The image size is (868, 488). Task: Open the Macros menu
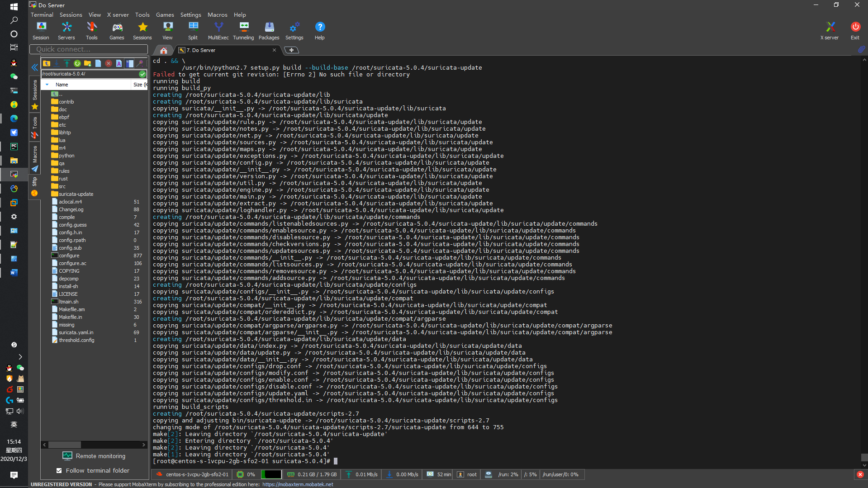[x=217, y=14]
